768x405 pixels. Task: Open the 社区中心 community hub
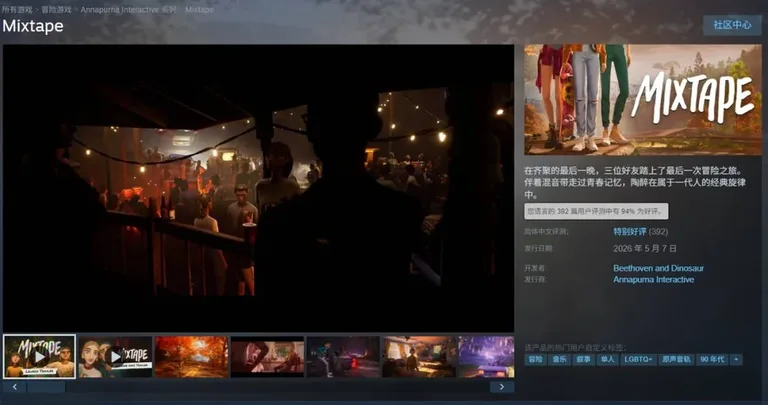[x=732, y=25]
